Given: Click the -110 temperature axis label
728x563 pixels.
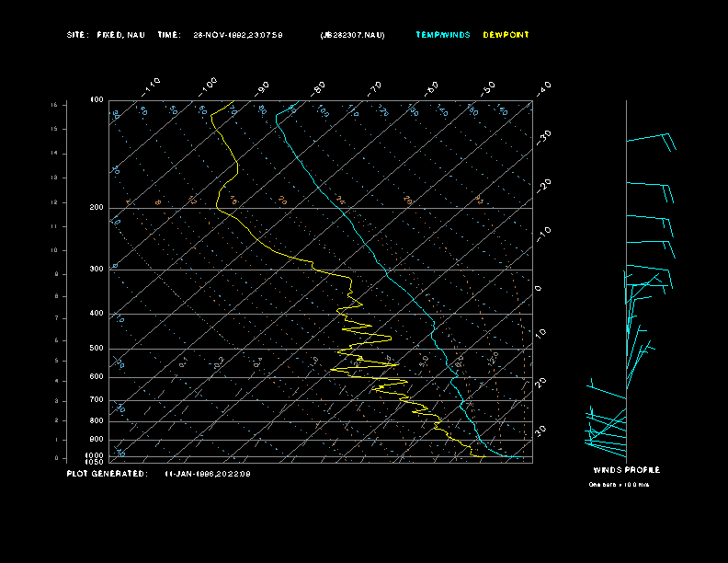Looking at the screenshot, I should tap(152, 86).
